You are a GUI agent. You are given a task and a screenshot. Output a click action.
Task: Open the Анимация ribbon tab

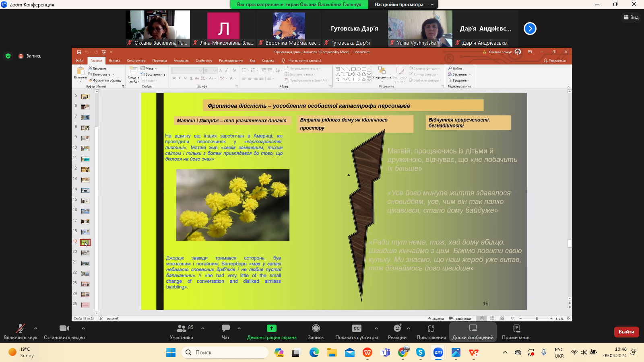[181, 61]
